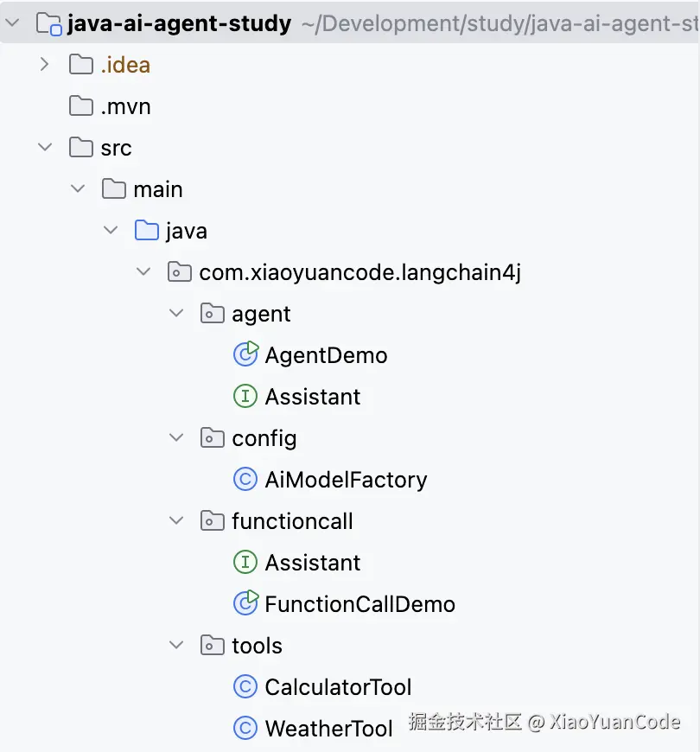Collapse the agent package
700x752 pixels.
point(176,313)
